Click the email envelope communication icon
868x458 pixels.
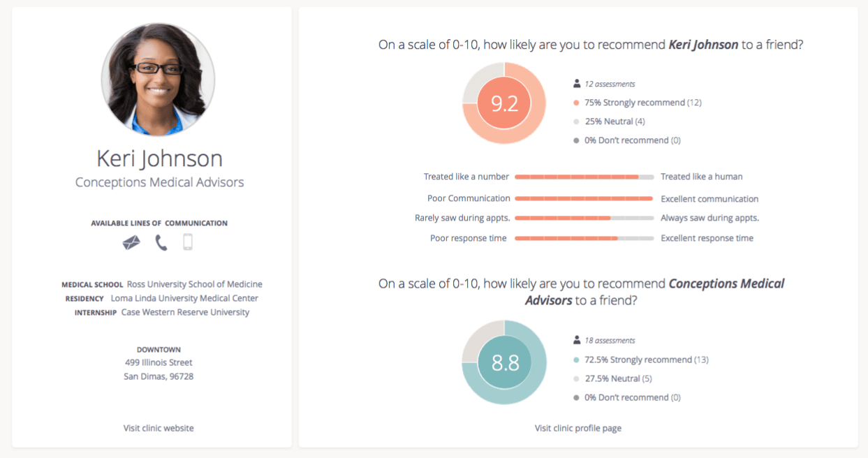(x=131, y=242)
